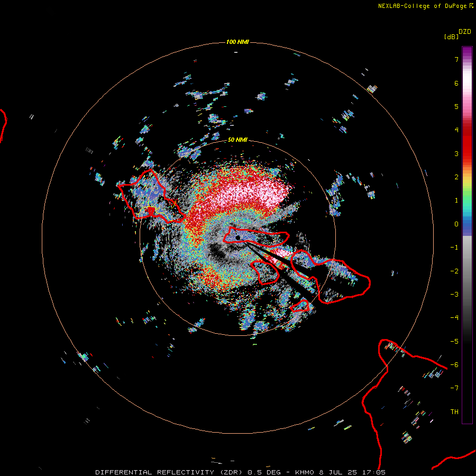Click the -6 value on color scale
Image resolution: width=476 pixels, height=476 pixels.
click(454, 365)
